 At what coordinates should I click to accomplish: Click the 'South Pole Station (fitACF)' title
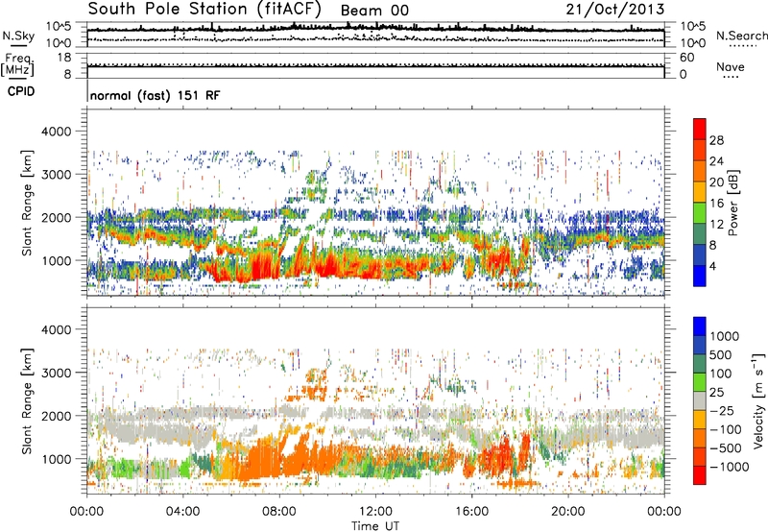coord(204,10)
